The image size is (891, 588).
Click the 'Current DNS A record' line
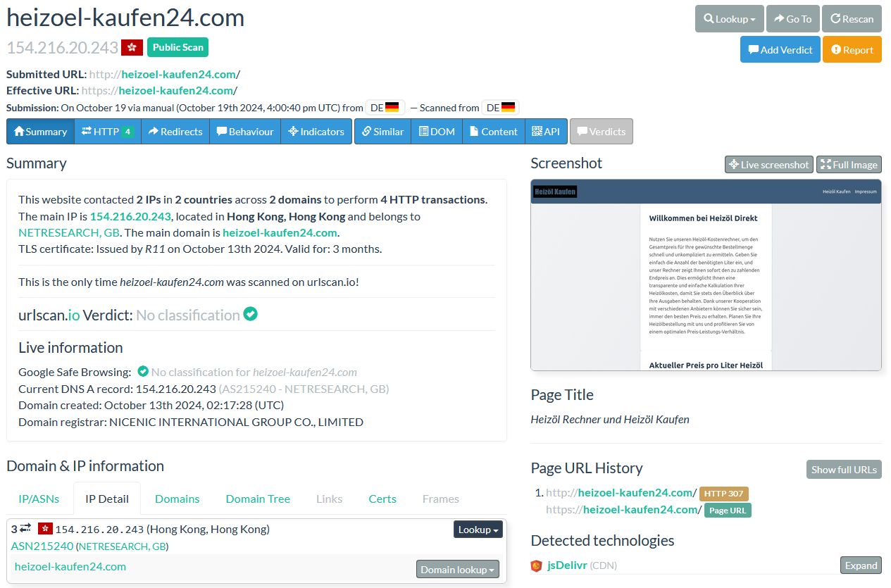204,388
